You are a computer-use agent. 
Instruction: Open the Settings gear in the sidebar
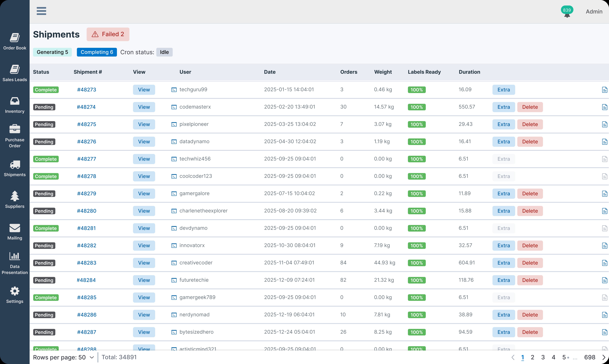(15, 295)
